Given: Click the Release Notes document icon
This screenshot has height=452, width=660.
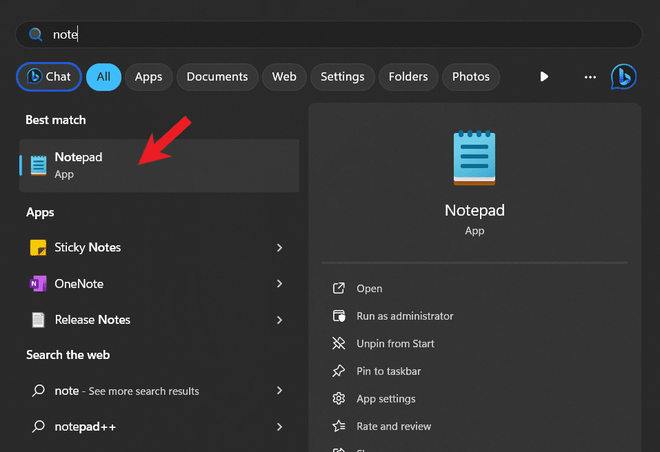Looking at the screenshot, I should pyautogui.click(x=38, y=320).
